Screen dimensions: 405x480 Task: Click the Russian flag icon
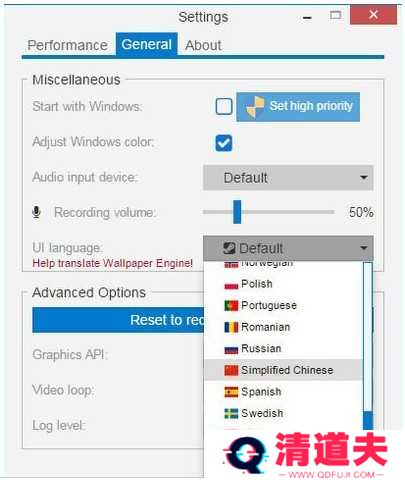click(x=231, y=349)
